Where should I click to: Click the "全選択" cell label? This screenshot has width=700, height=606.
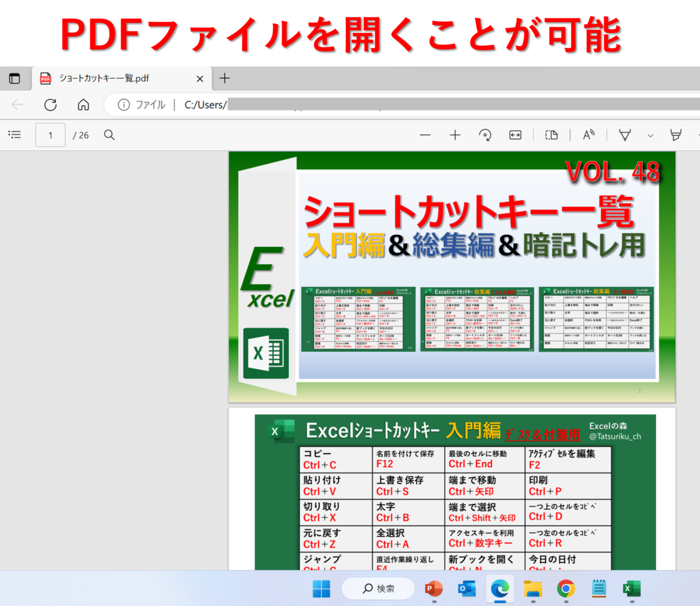click(391, 533)
